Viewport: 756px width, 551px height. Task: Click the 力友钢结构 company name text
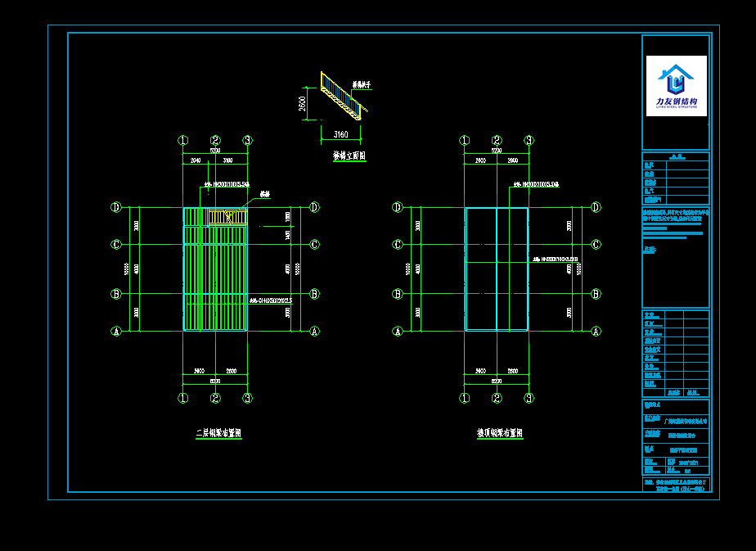coord(676,102)
